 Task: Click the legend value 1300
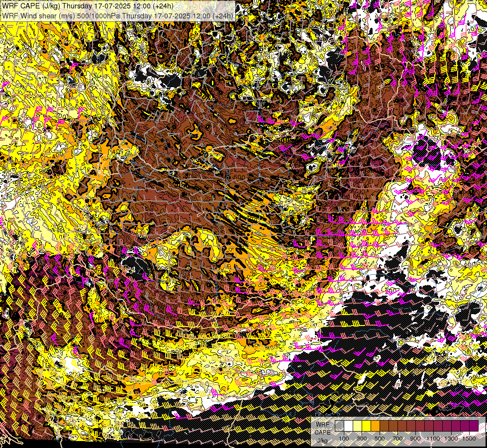[x=451, y=439]
